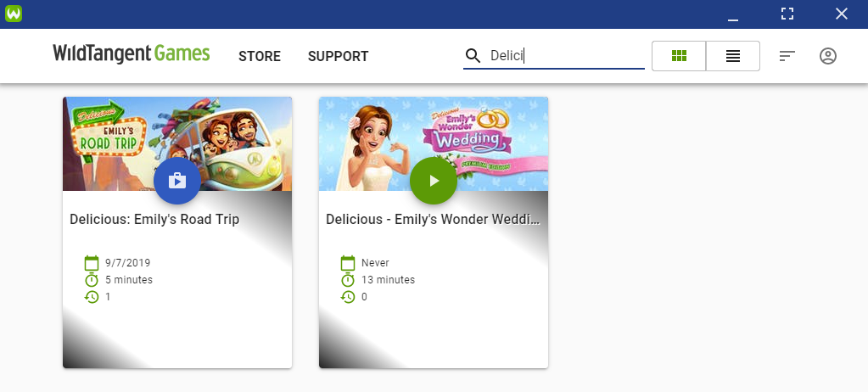The height and width of the screenshot is (392, 868).
Task: Click the stopwatch icon beside 13 minutes
Action: pos(348,280)
